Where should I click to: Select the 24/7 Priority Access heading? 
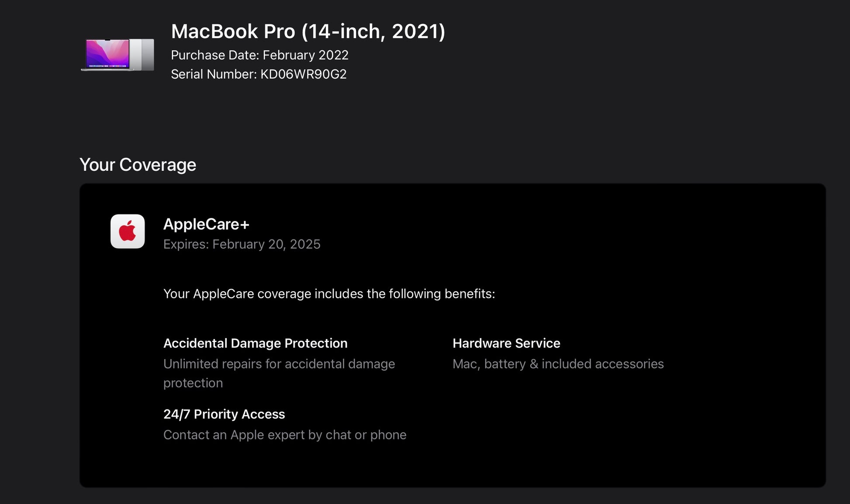click(x=224, y=414)
